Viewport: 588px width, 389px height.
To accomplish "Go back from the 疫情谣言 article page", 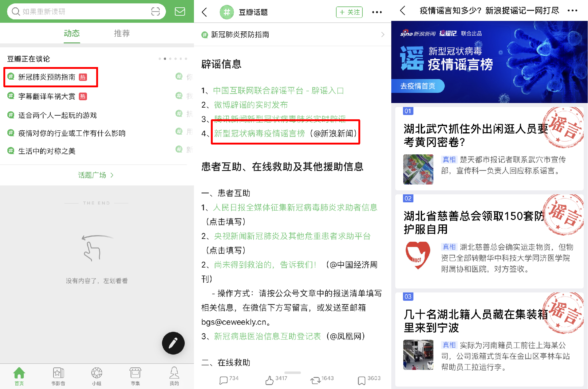I will pos(403,11).
